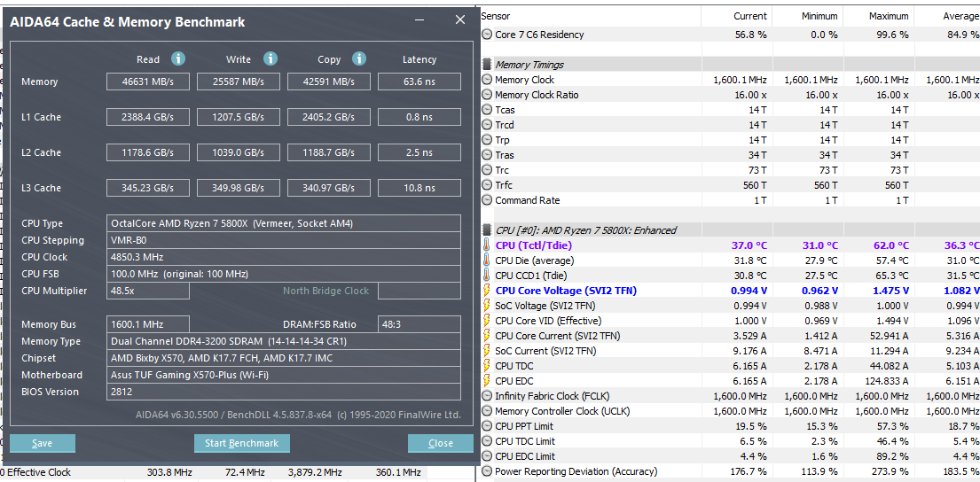Image resolution: width=980 pixels, height=482 pixels.
Task: Click the CPU EDC lightning icon
Action: tap(487, 381)
